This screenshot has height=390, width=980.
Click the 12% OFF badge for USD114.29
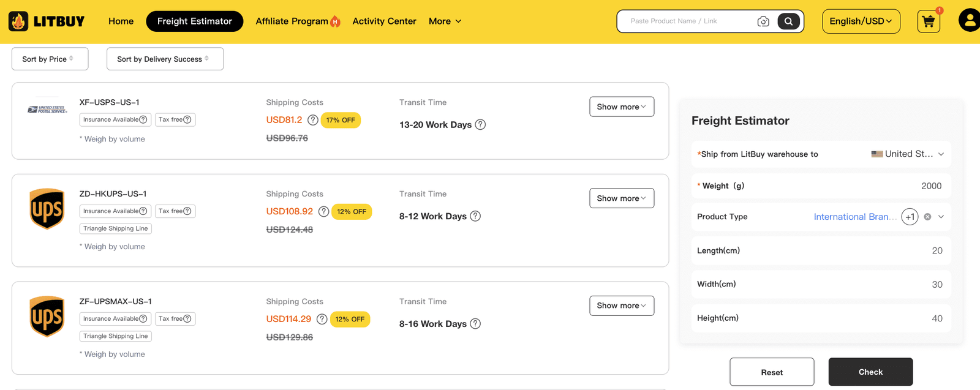[350, 320]
